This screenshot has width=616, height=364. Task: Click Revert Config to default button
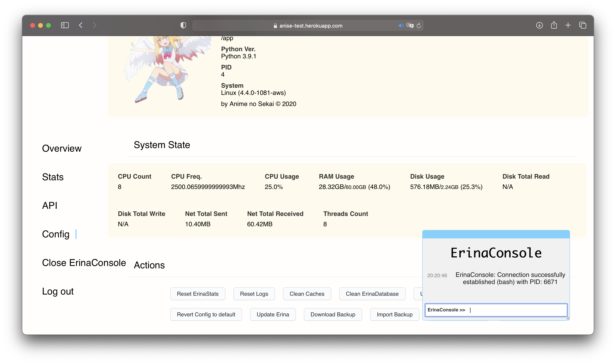coord(206,314)
